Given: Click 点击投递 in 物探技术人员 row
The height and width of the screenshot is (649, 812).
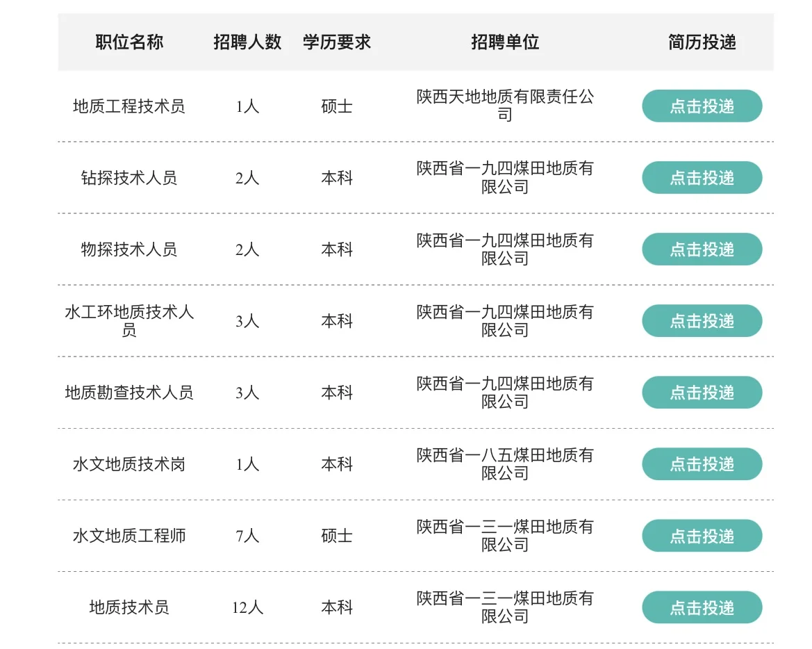Looking at the screenshot, I should (702, 249).
